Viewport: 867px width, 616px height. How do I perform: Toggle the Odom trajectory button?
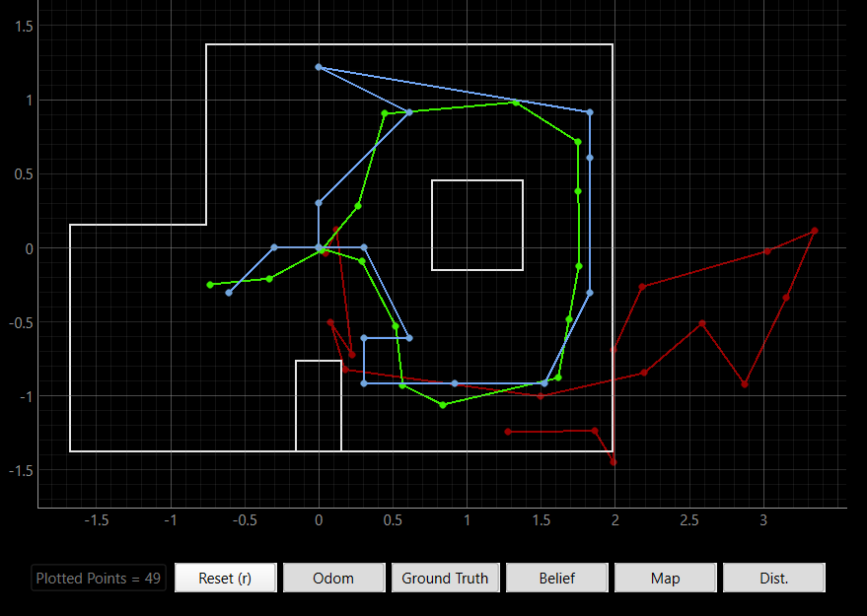point(333,578)
